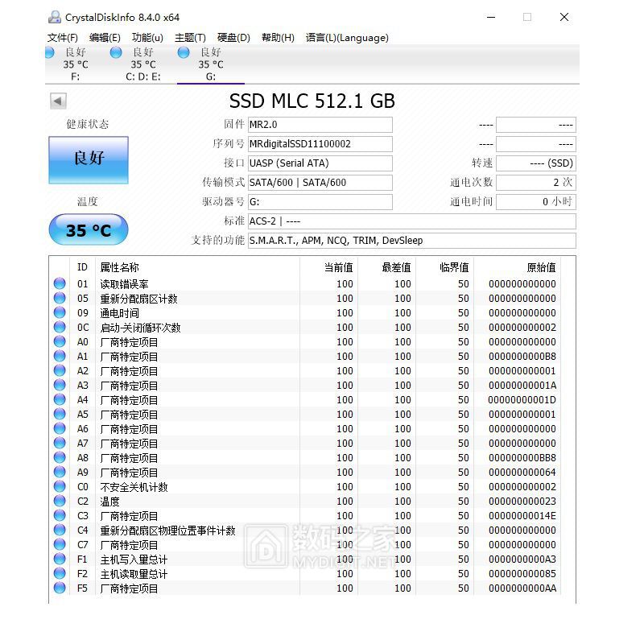
Task: Click status icon for row A1
Action: click(60, 356)
